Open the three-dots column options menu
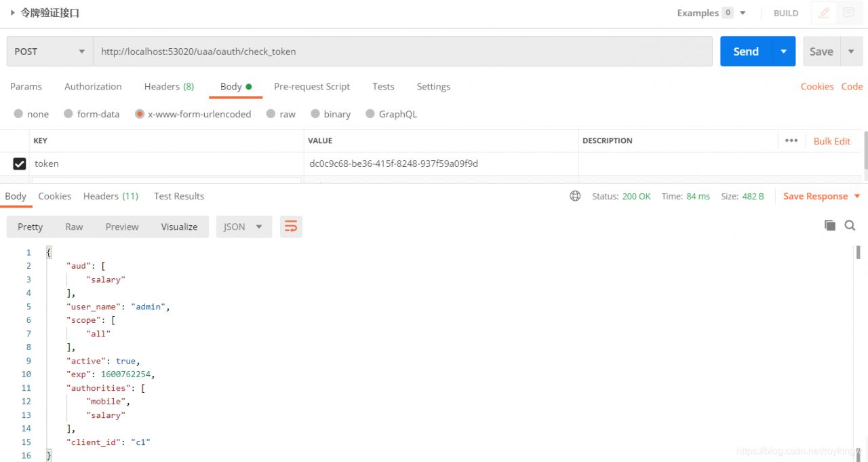868x462 pixels. click(x=791, y=140)
